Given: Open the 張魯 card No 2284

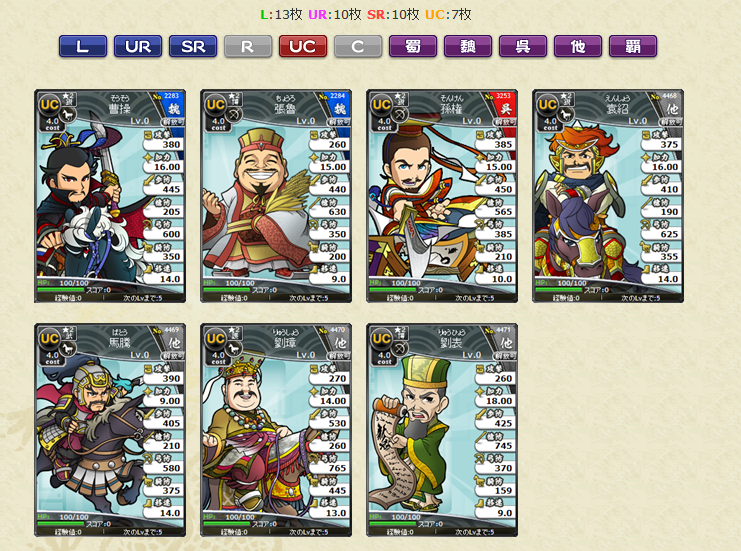Looking at the screenshot, I should coord(276,196).
